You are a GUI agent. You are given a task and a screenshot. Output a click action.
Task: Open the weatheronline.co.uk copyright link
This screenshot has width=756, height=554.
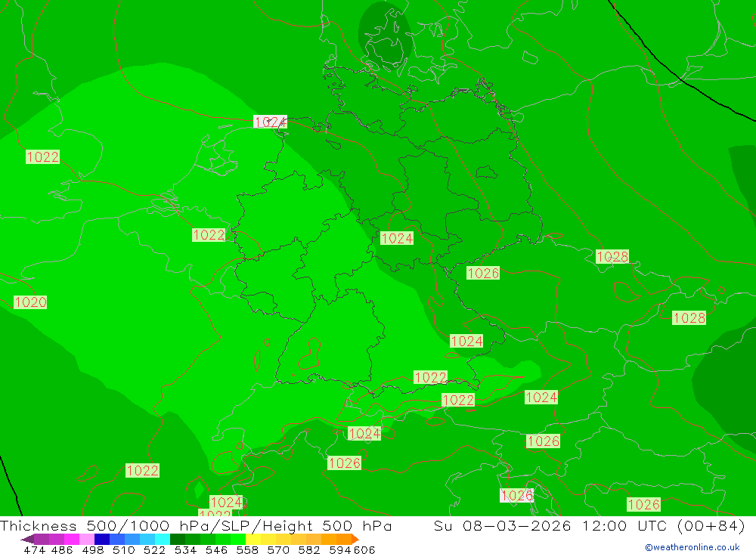[x=692, y=547]
